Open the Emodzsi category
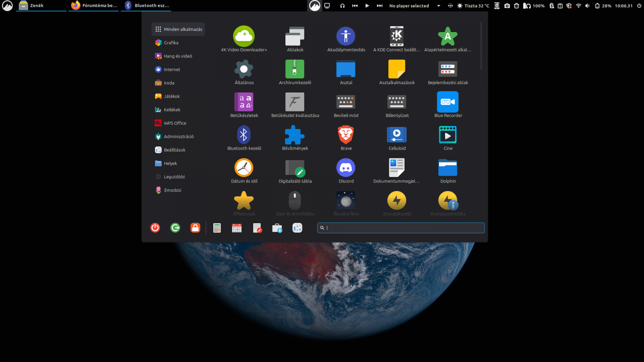The image size is (644, 362). coord(178,190)
